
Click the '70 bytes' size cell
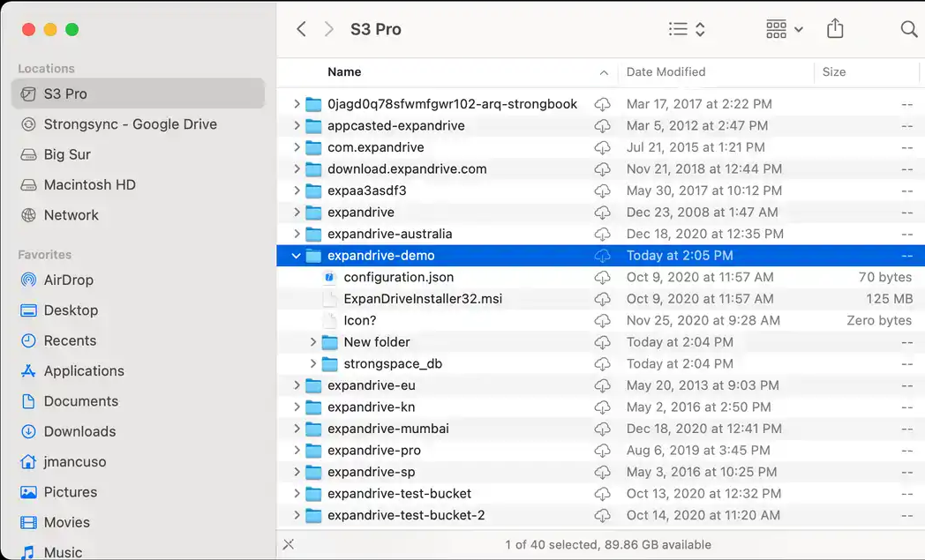(885, 277)
